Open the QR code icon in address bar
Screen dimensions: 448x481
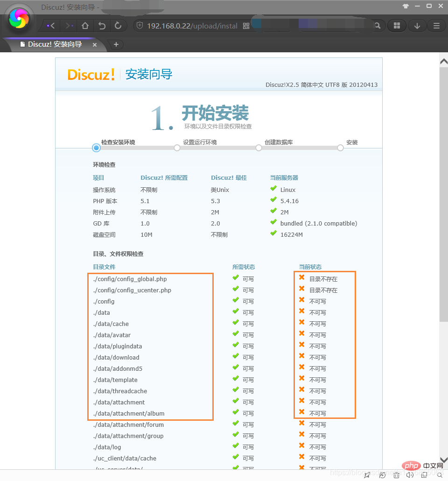(246, 26)
